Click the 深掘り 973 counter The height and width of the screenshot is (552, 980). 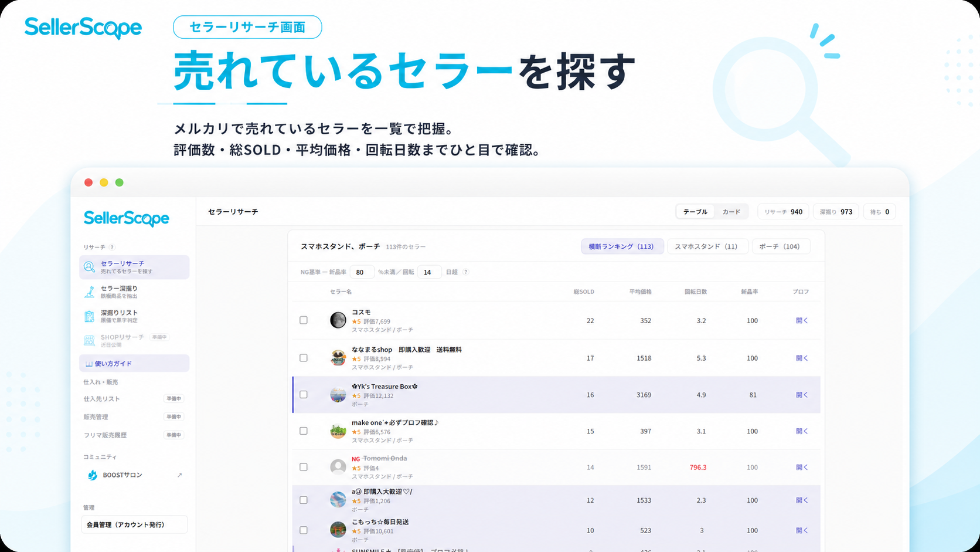pos(836,212)
